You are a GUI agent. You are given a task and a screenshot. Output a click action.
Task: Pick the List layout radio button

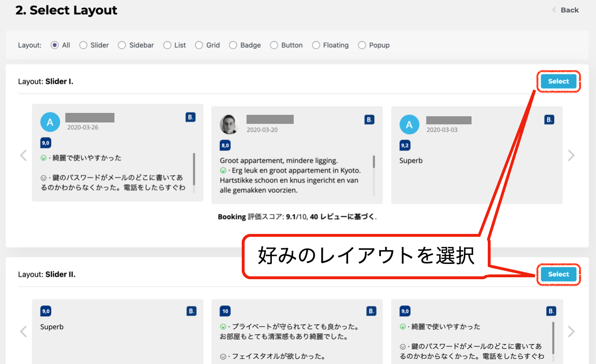[x=167, y=45]
